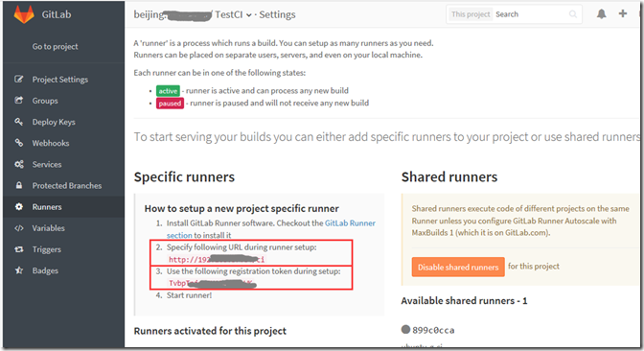The image size is (644, 351).
Task: Open the notifications bell icon
Action: click(x=601, y=14)
